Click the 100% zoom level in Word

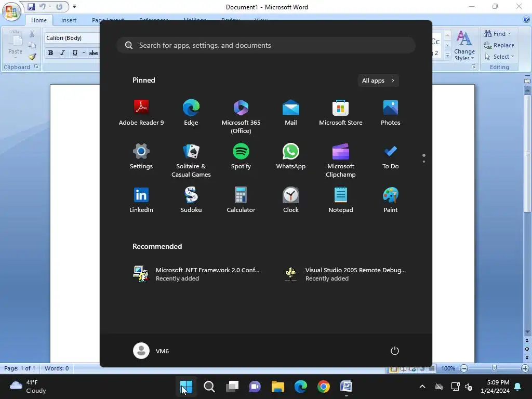pos(448,368)
